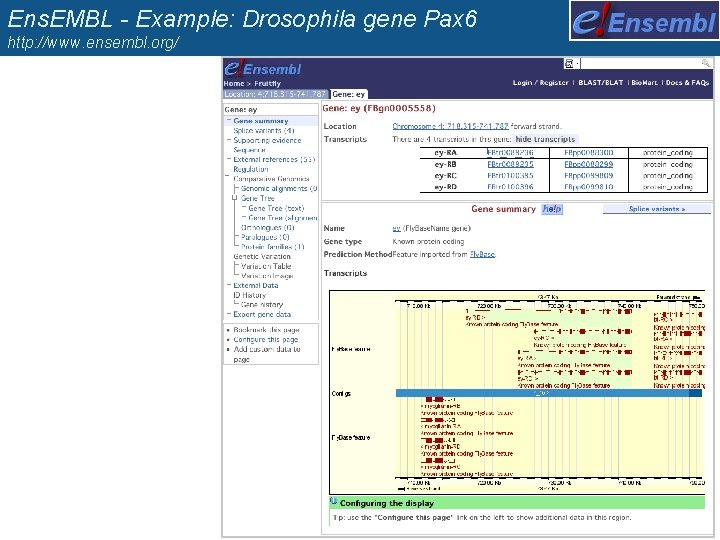Open BioMart link
Viewport: 720px width, 540px height.
click(644, 83)
